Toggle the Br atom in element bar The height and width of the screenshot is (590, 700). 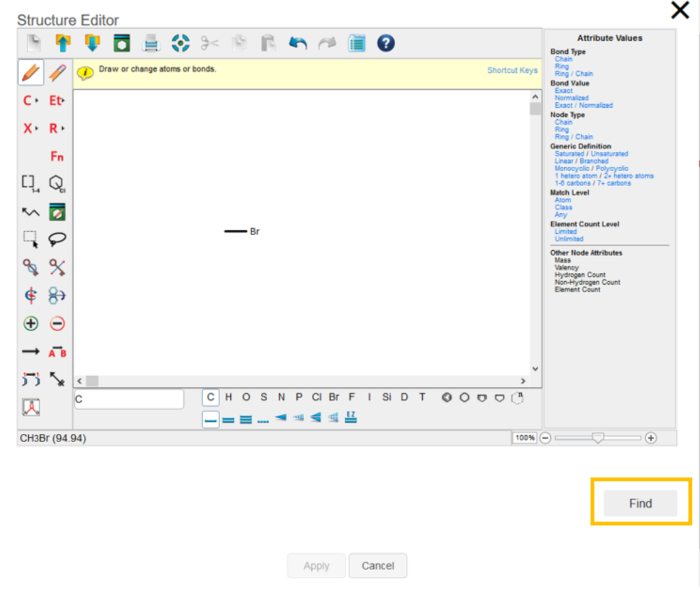[x=334, y=397]
